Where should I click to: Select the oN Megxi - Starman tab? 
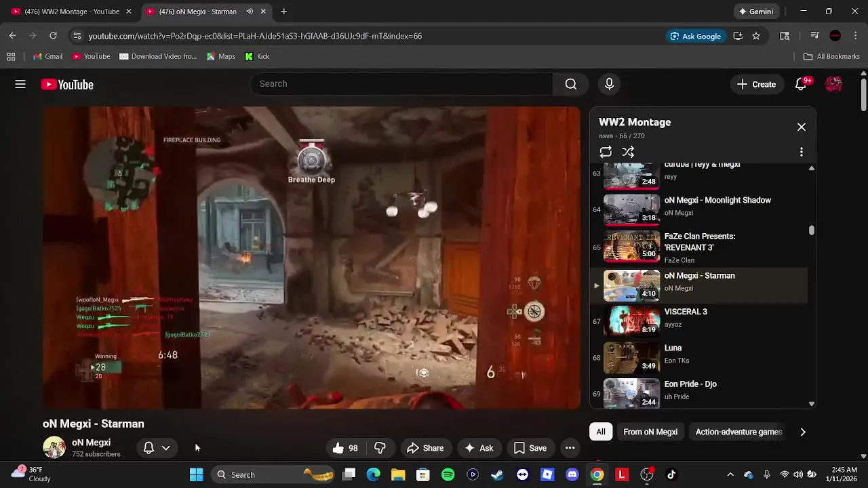[x=198, y=12]
